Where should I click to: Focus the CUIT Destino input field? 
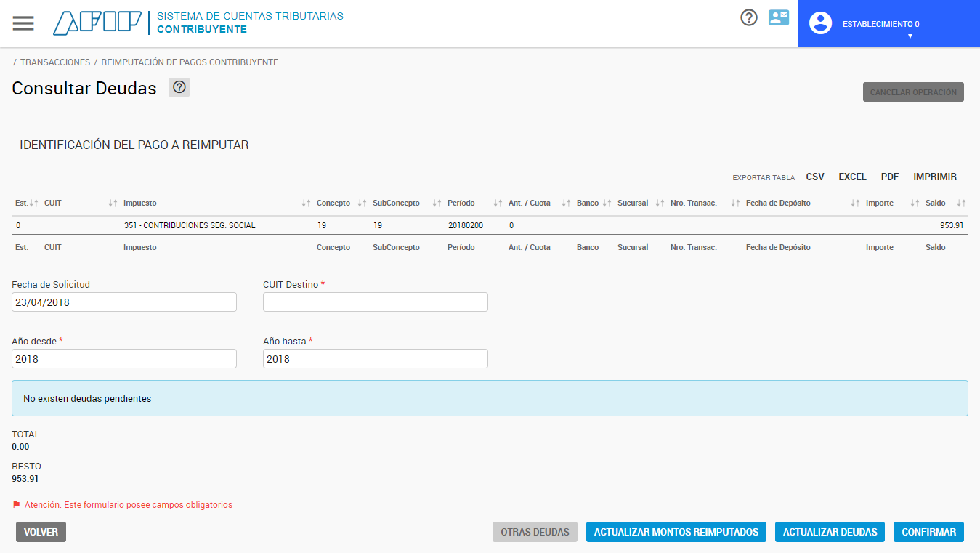[x=376, y=302]
